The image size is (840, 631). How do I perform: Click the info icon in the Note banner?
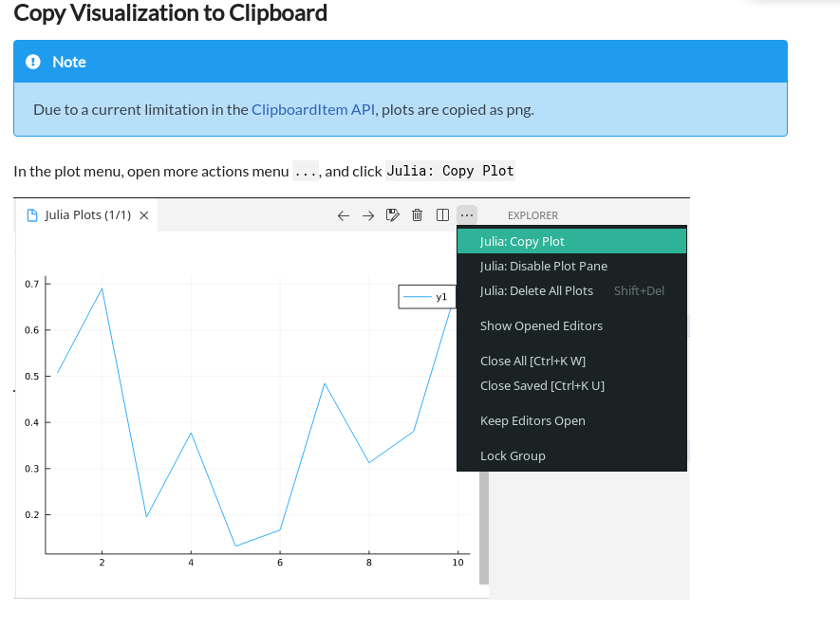coord(31,61)
